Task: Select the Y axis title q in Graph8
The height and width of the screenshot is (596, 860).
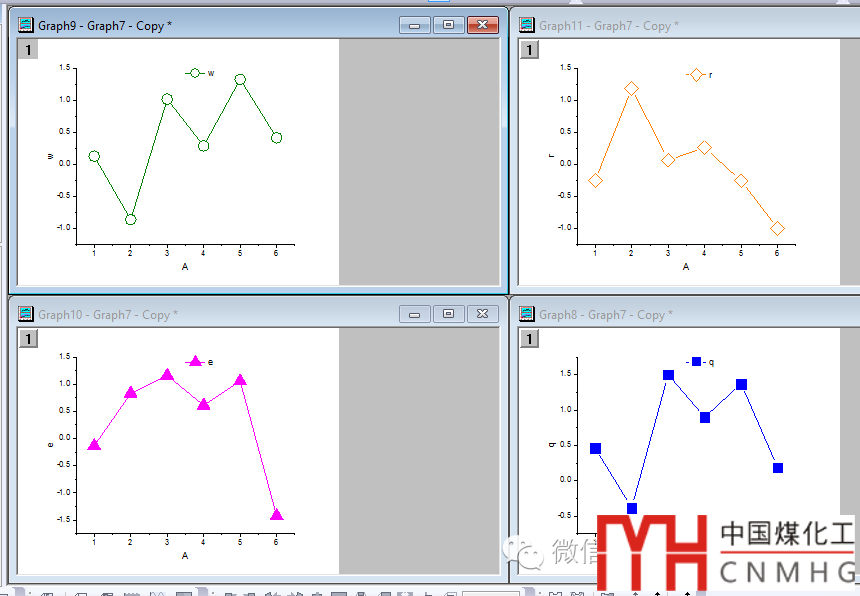Action: pyautogui.click(x=551, y=444)
